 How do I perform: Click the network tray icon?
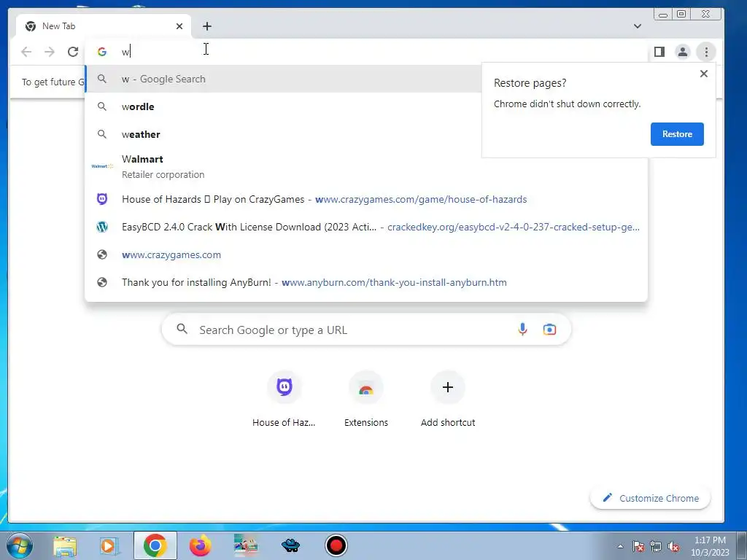(x=656, y=546)
